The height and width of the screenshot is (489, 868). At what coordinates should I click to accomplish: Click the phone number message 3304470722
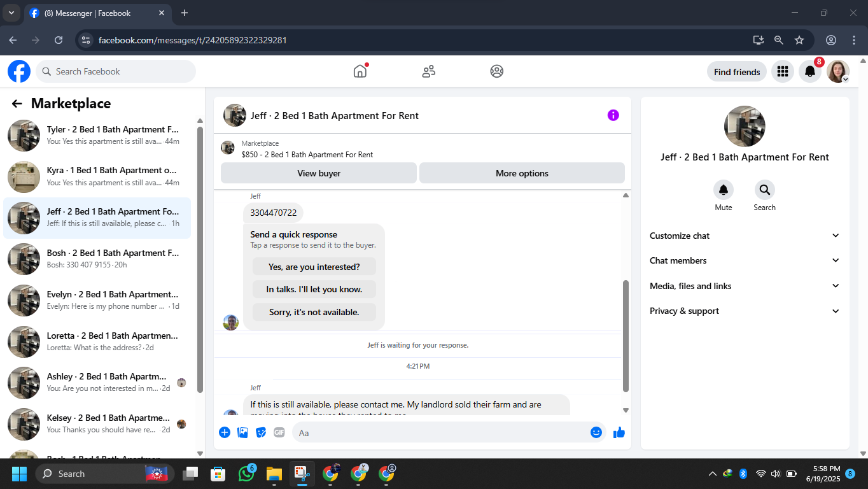[274, 213]
